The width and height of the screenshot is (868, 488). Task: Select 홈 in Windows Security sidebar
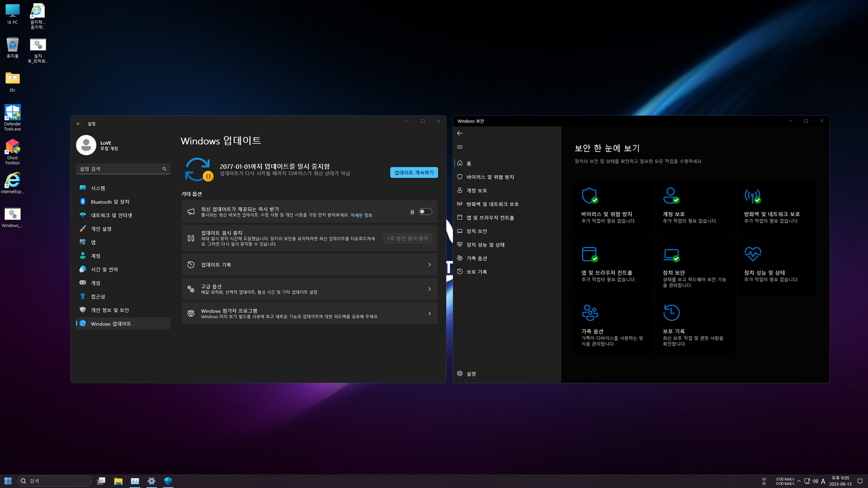coord(507,163)
